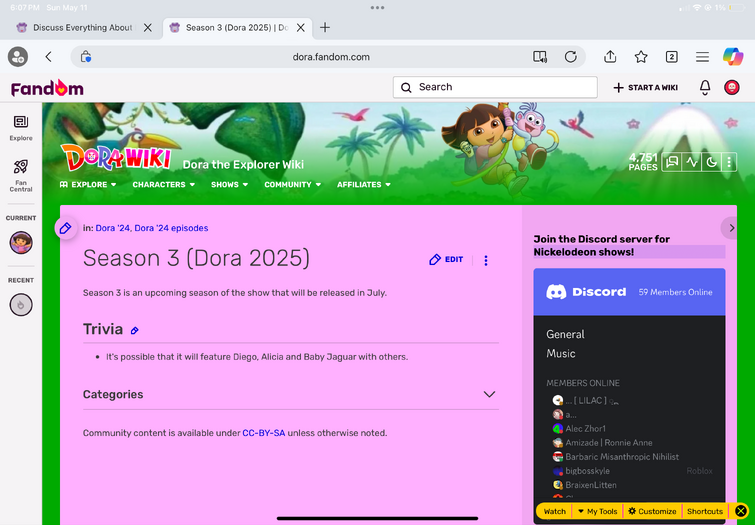Image resolution: width=755 pixels, height=525 pixels.
Task: Expand the Categories section chevron
Action: pos(489,394)
